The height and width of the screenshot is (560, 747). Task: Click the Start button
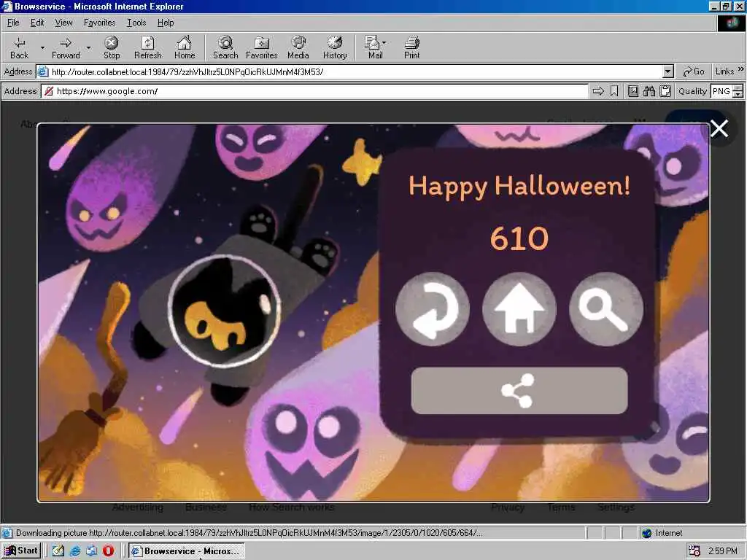point(21,551)
